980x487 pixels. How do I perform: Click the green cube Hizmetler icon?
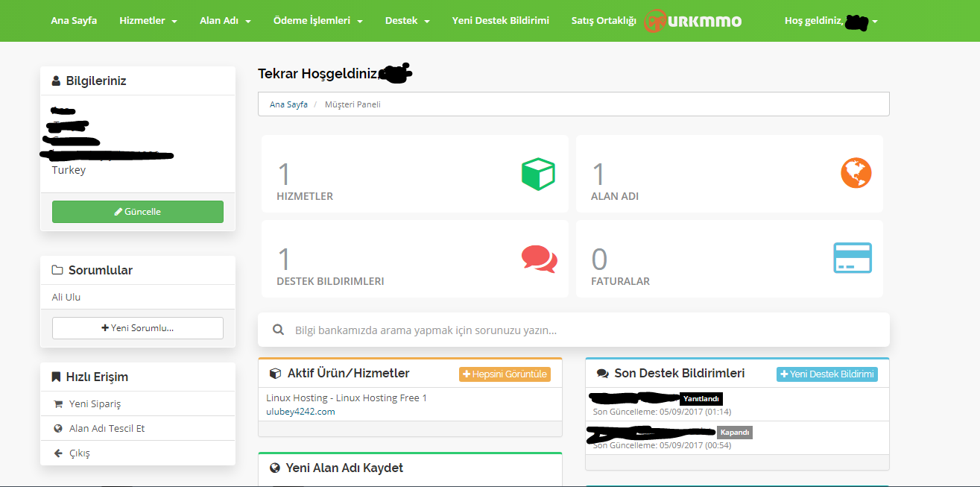538,174
